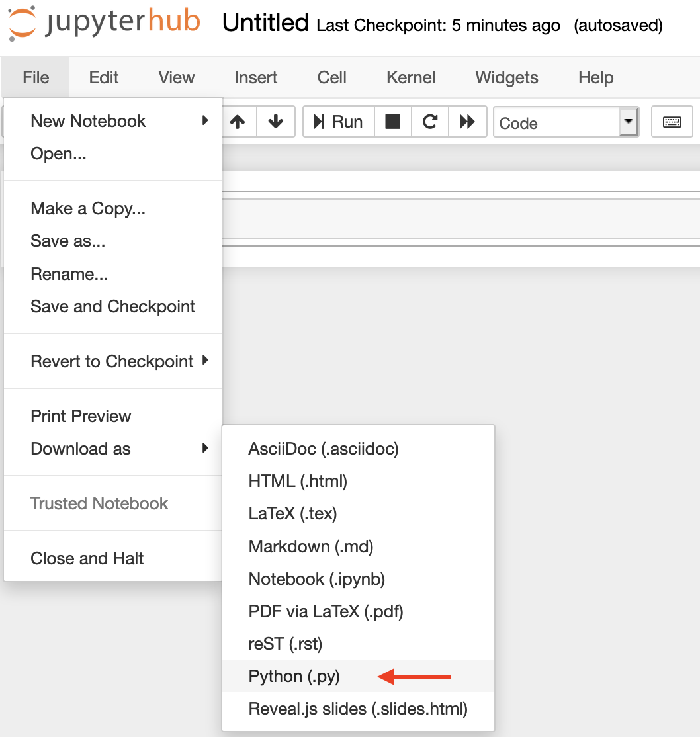The width and height of the screenshot is (700, 737).
Task: Click the restart and run all fast-forward icon
Action: [467, 122]
